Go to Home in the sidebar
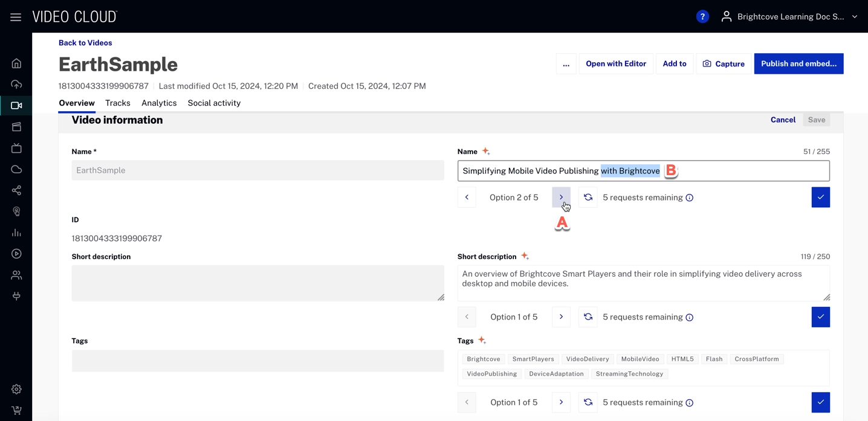 16,63
